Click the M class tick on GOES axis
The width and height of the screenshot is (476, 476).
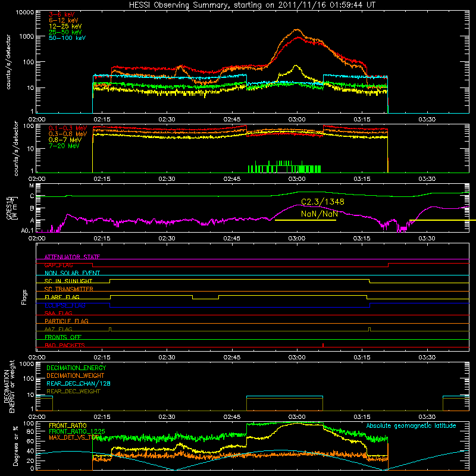(x=32, y=186)
